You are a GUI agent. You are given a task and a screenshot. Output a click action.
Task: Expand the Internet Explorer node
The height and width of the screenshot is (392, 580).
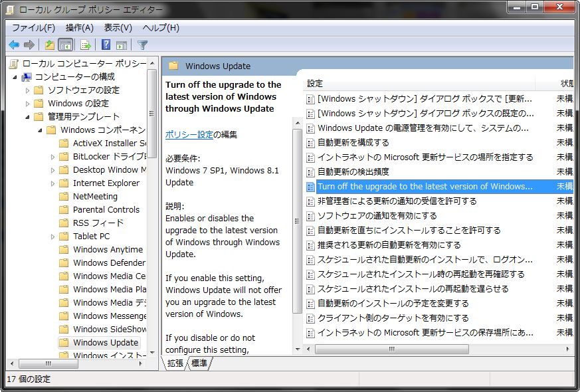tap(52, 183)
